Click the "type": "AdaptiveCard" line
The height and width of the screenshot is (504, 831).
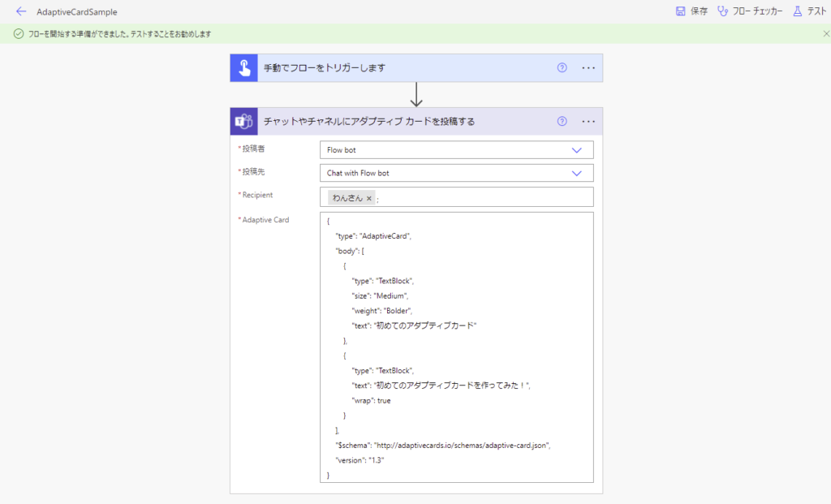point(373,236)
